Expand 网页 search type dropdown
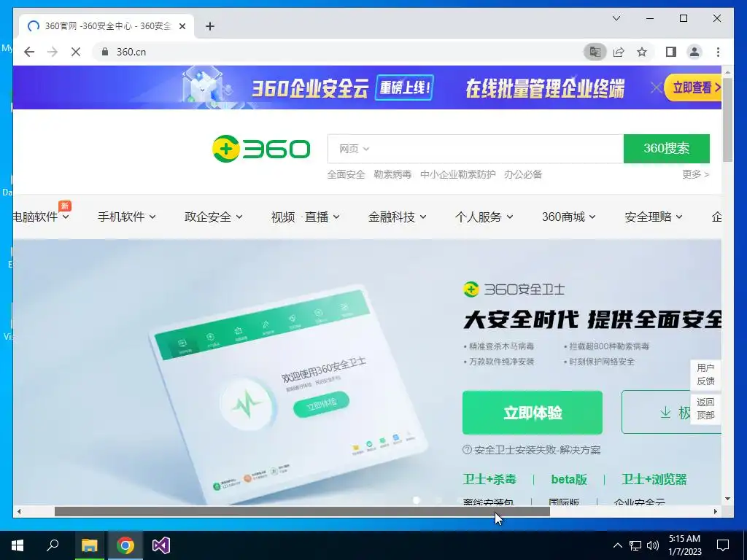Viewport: 747px width, 560px height. pos(354,149)
